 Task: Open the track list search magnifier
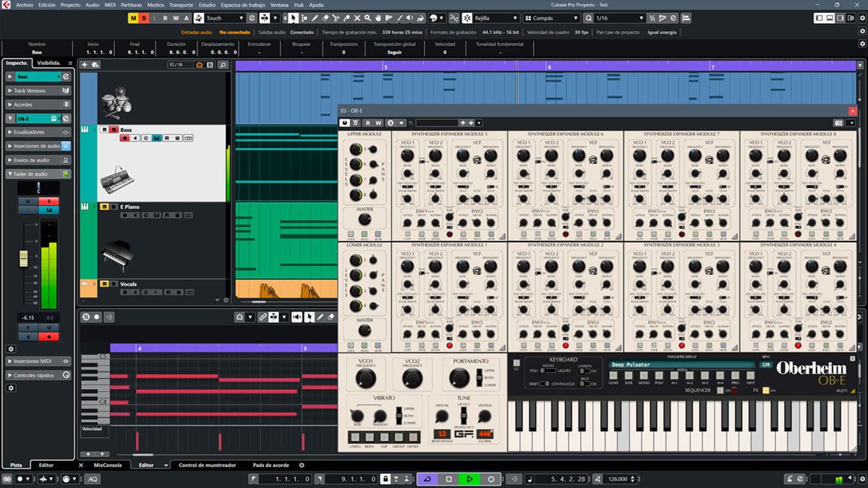coord(223,65)
